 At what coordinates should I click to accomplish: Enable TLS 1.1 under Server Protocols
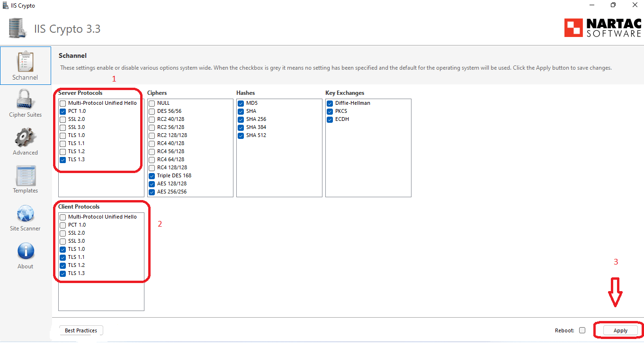click(63, 143)
